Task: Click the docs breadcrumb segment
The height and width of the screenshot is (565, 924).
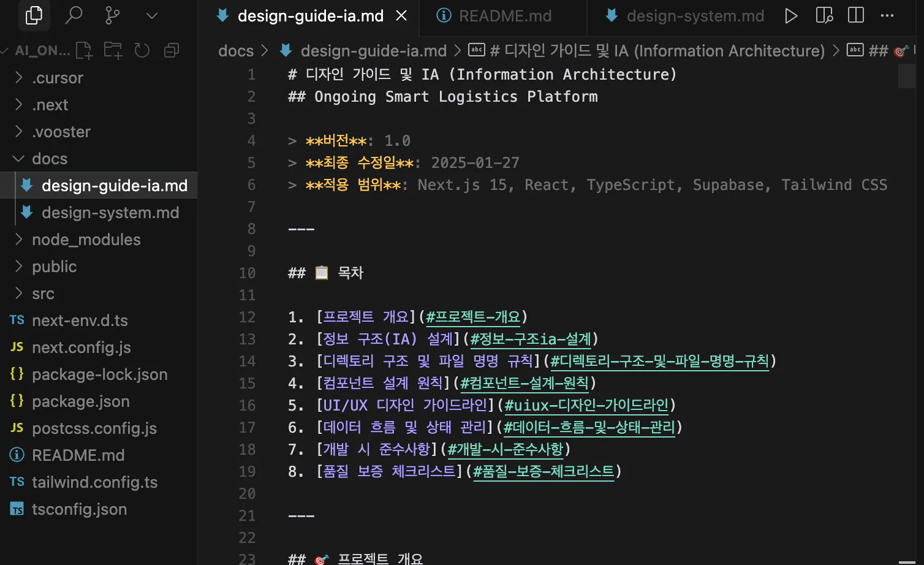Action: click(236, 51)
